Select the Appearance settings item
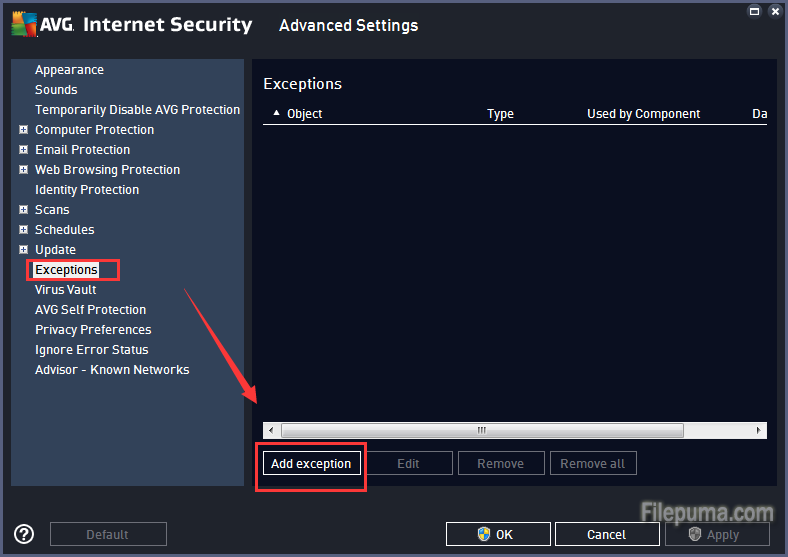 tap(69, 70)
